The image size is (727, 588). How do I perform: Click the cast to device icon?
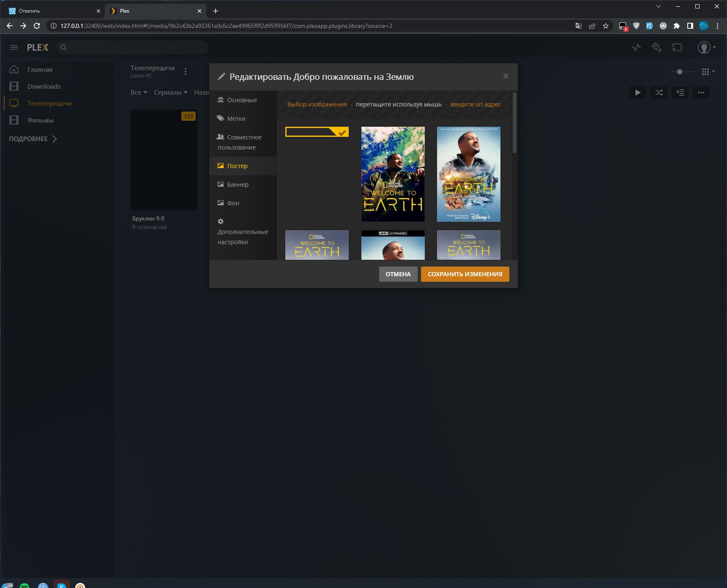677,47
